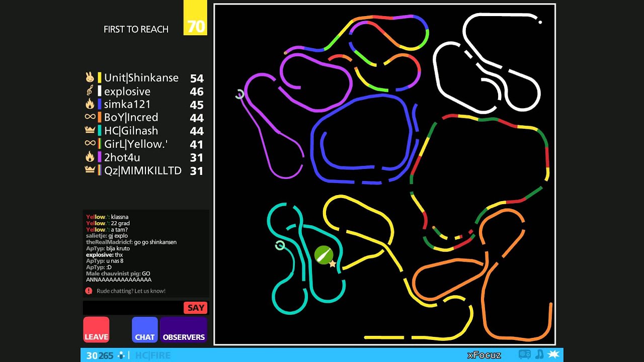The image size is (644, 362).
Task: Click the treble clef icon beside explosive
Action: [x=90, y=91]
